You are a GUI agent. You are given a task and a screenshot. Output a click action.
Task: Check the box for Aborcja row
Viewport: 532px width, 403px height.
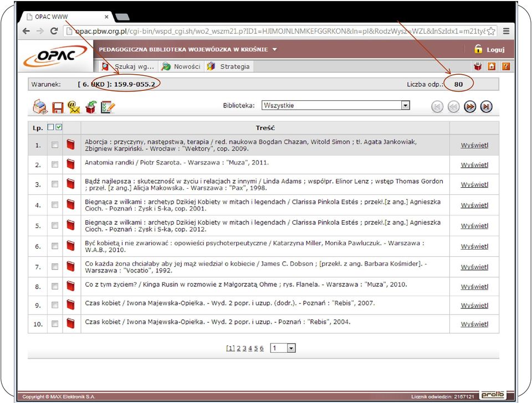click(55, 144)
